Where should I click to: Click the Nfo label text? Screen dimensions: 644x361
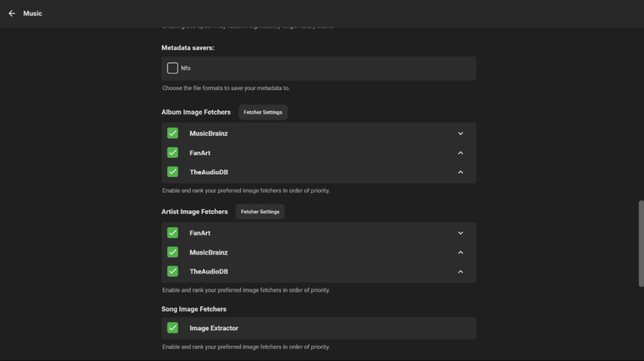pos(185,68)
